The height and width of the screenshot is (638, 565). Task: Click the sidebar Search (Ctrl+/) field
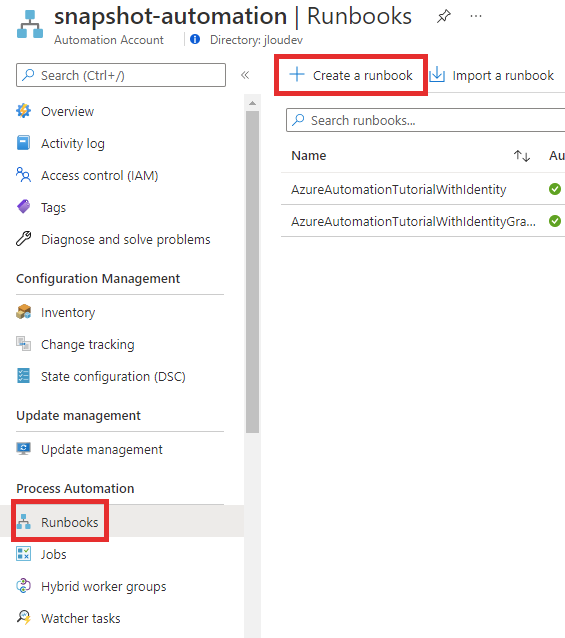coord(121,75)
